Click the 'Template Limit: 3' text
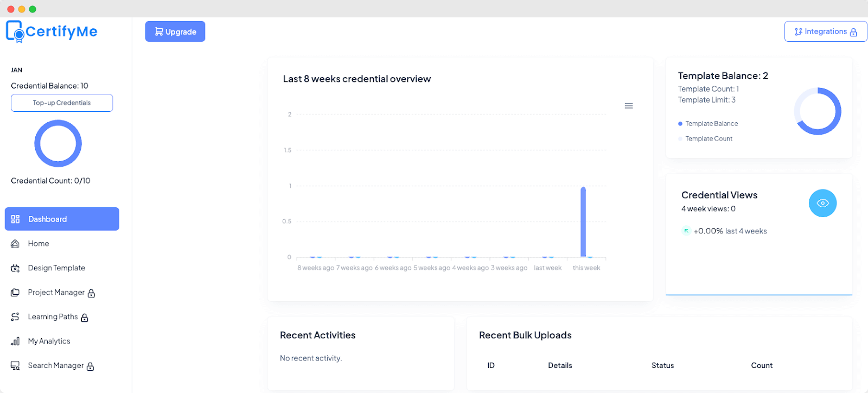The width and height of the screenshot is (868, 393). tap(707, 100)
